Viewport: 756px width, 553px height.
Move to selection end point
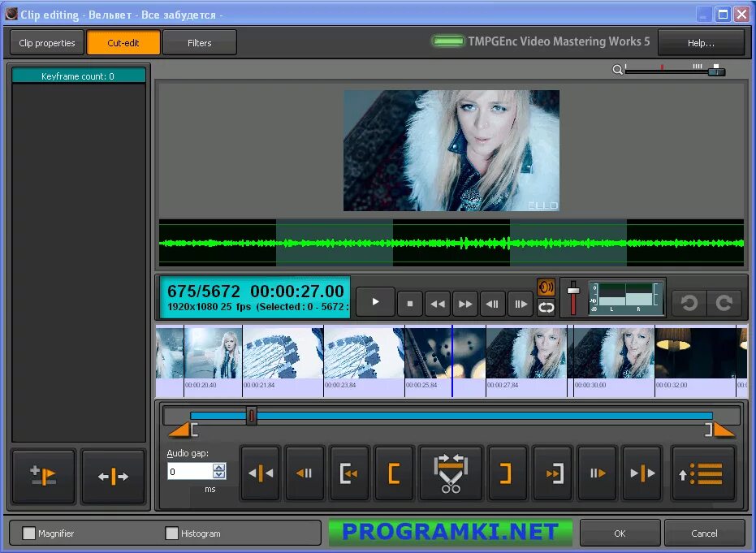[552, 473]
